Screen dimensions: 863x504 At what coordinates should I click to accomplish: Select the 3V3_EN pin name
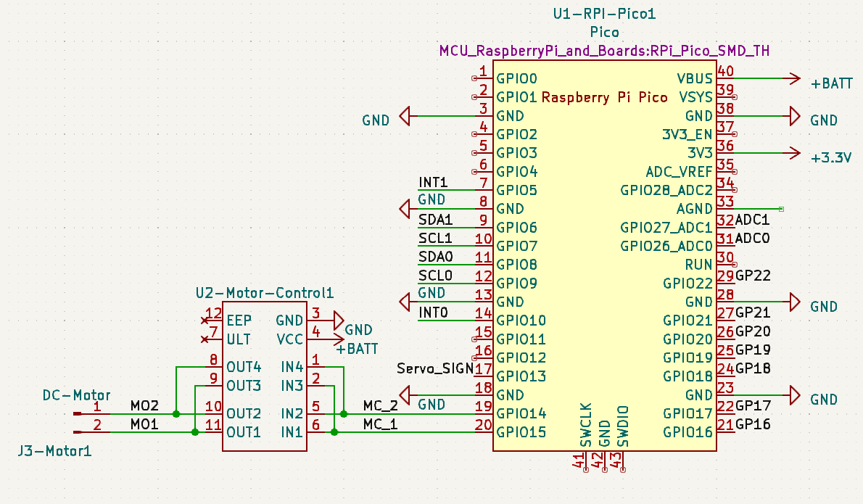click(687, 135)
